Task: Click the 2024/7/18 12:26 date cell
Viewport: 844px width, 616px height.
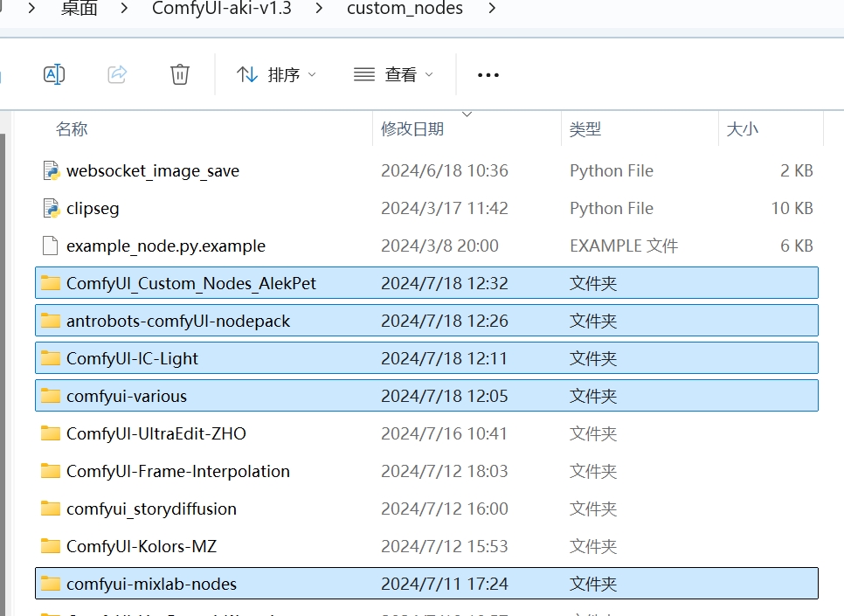Action: pos(445,321)
